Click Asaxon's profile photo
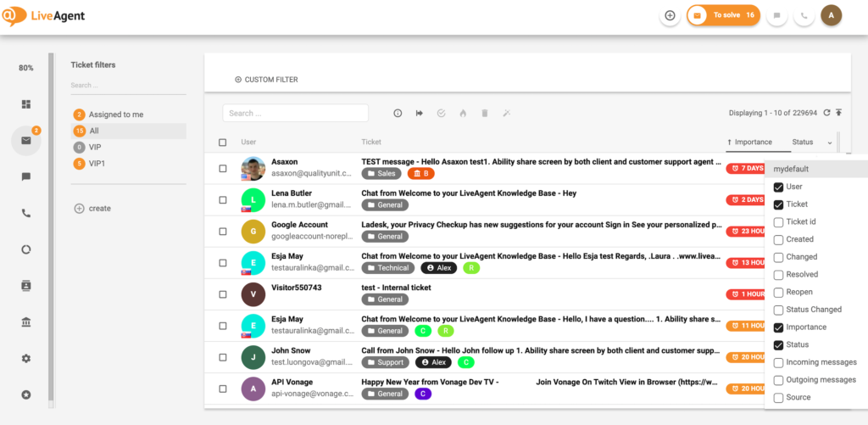 click(253, 169)
